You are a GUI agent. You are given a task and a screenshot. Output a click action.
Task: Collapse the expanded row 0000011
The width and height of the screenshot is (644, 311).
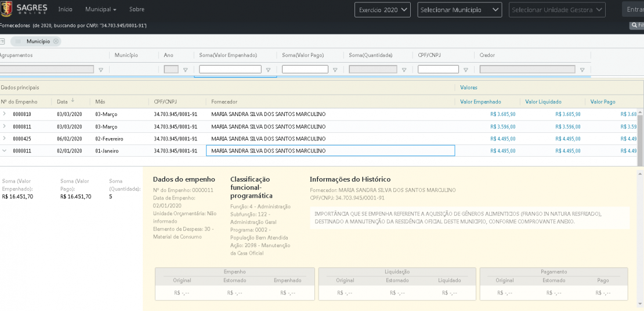[x=4, y=150]
